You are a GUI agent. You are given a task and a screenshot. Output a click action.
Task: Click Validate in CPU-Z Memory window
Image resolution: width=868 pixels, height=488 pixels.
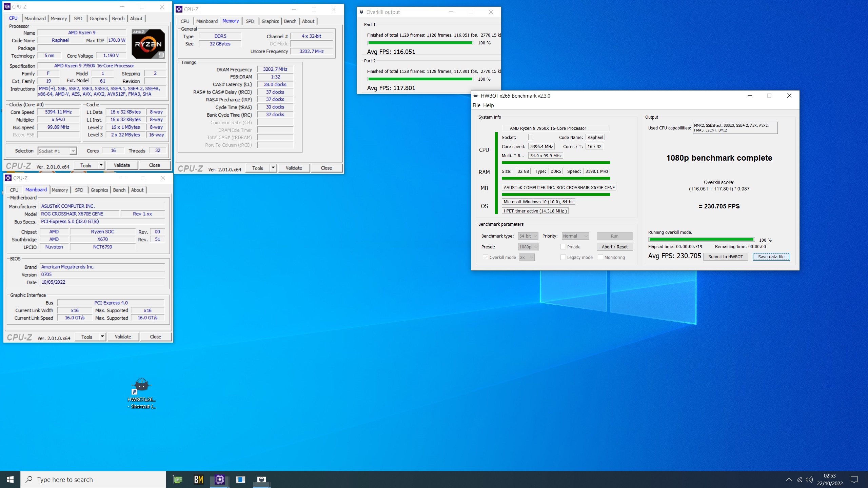294,168
